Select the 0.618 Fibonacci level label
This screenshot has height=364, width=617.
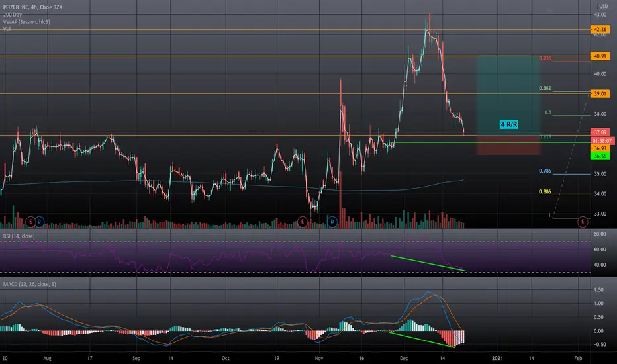tap(545, 137)
